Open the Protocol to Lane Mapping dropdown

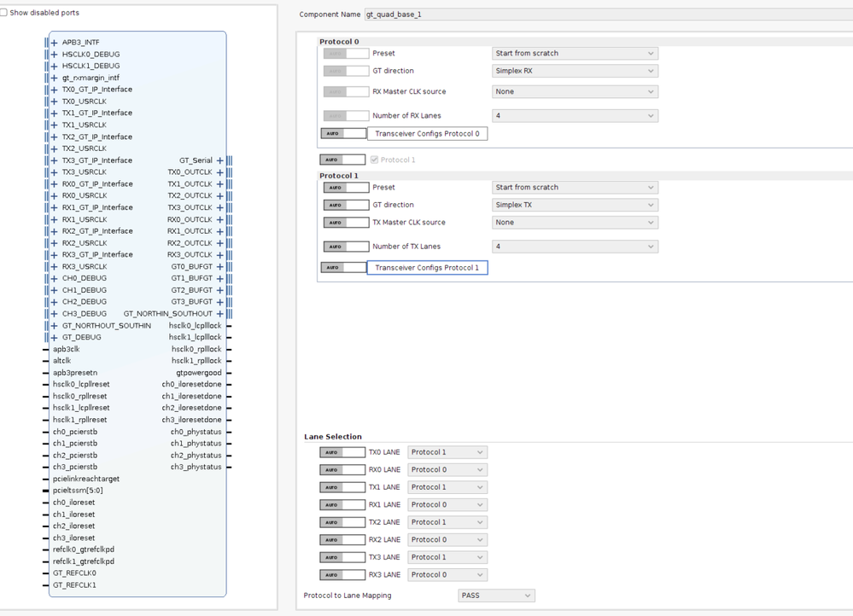496,596
